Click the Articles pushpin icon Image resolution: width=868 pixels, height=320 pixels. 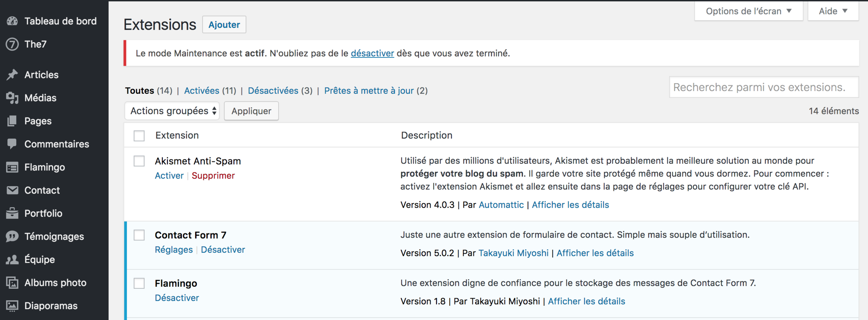click(x=12, y=75)
